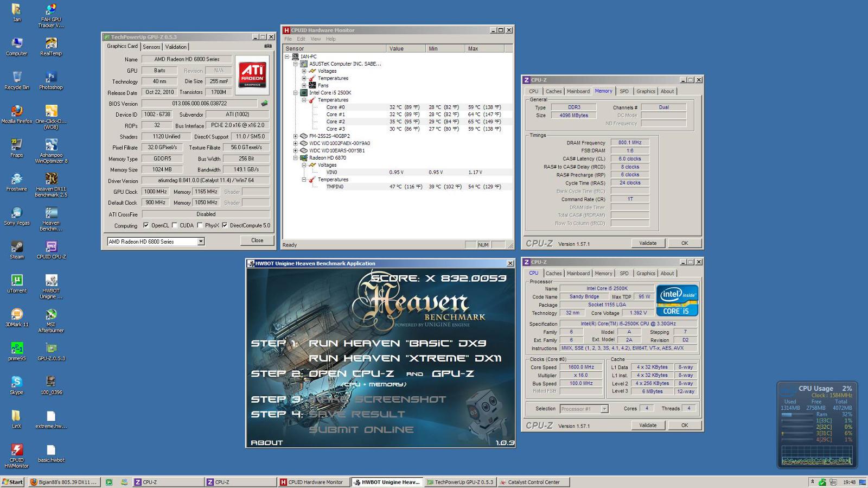Open the Frostwire desktop icon

click(x=17, y=182)
